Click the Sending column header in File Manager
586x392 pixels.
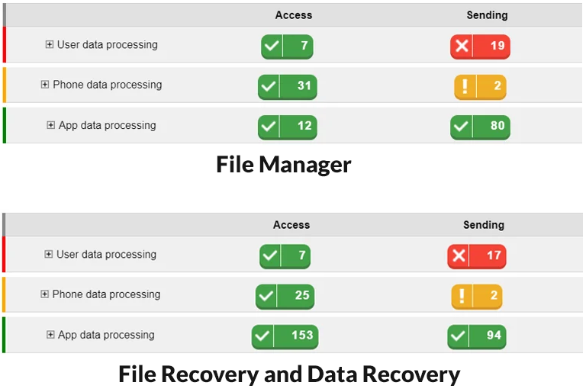pyautogui.click(x=487, y=15)
